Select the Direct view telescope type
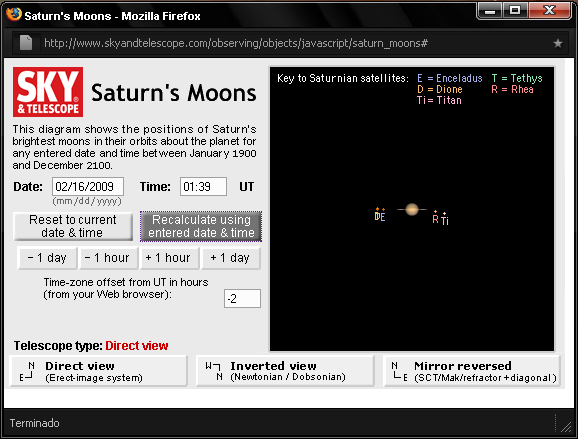Image resolution: width=578 pixels, height=439 pixels. tap(98, 371)
